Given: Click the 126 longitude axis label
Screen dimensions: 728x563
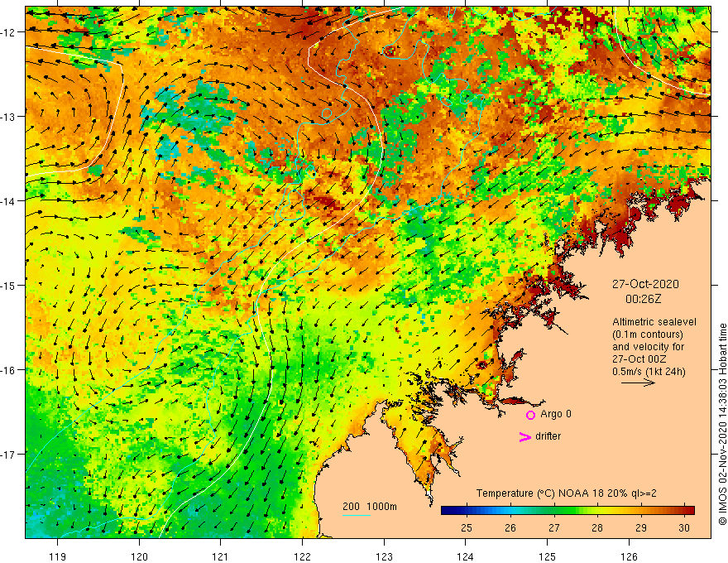Looking at the screenshot, I should pos(629,556).
